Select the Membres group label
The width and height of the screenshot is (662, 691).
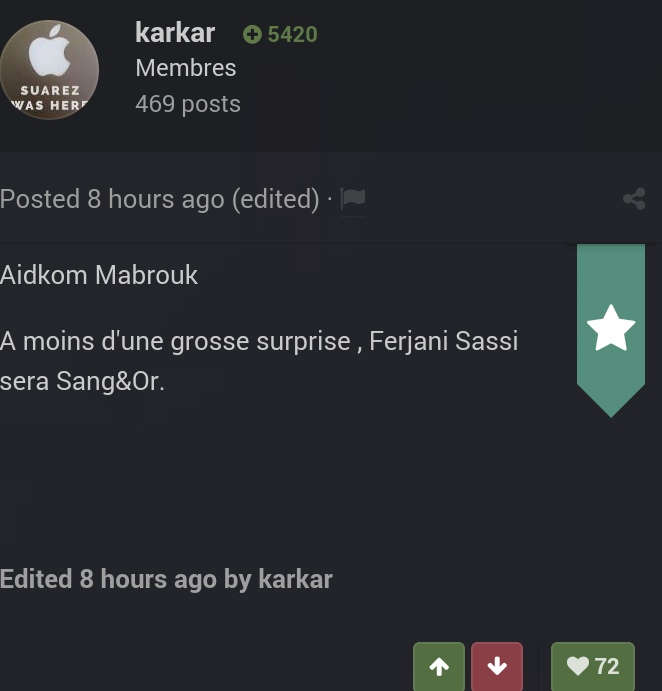pyautogui.click(x=186, y=68)
